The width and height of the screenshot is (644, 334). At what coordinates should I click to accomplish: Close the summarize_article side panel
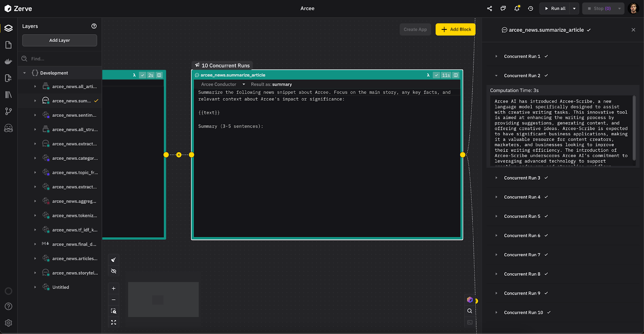(634, 30)
